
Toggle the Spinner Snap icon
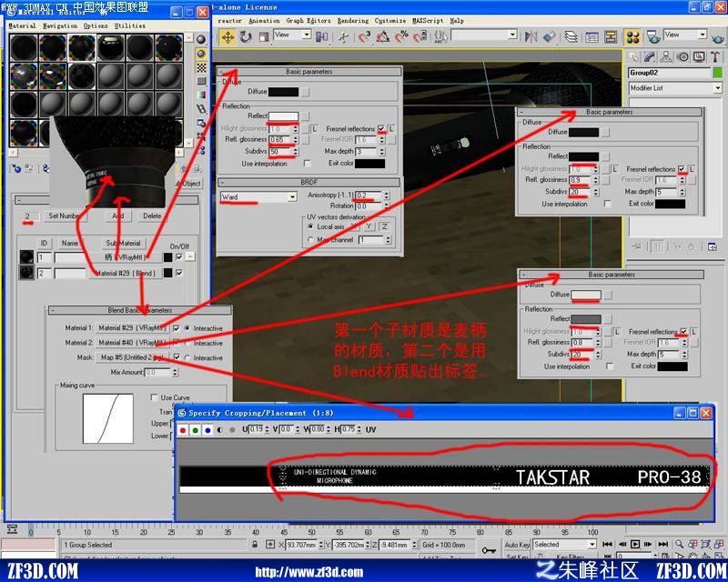pos(420,36)
